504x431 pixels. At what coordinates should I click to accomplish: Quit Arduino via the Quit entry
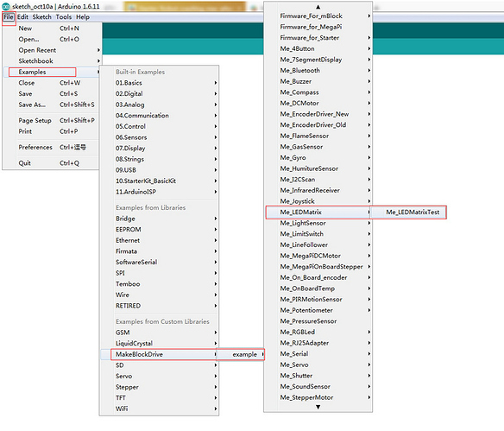[52, 163]
